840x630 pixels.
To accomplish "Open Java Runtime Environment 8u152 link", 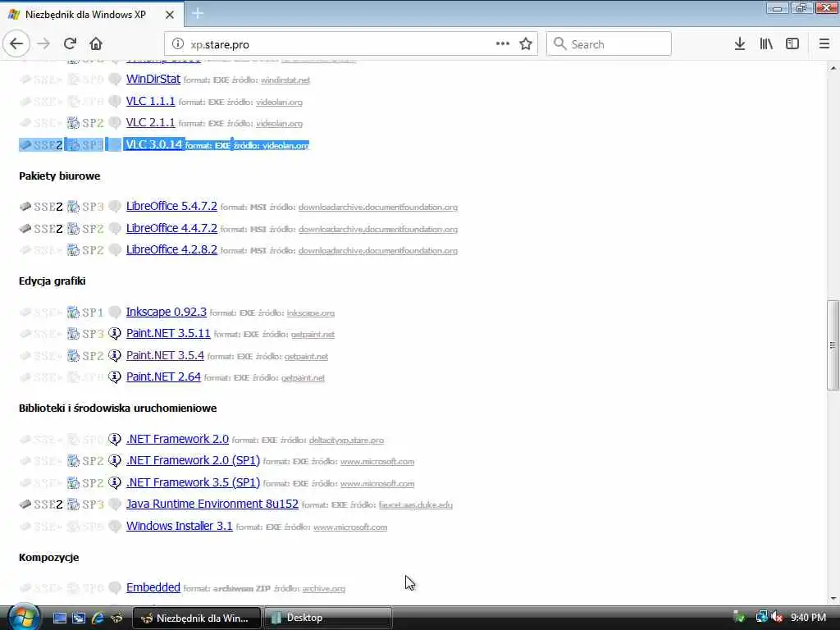I will pos(212,504).
